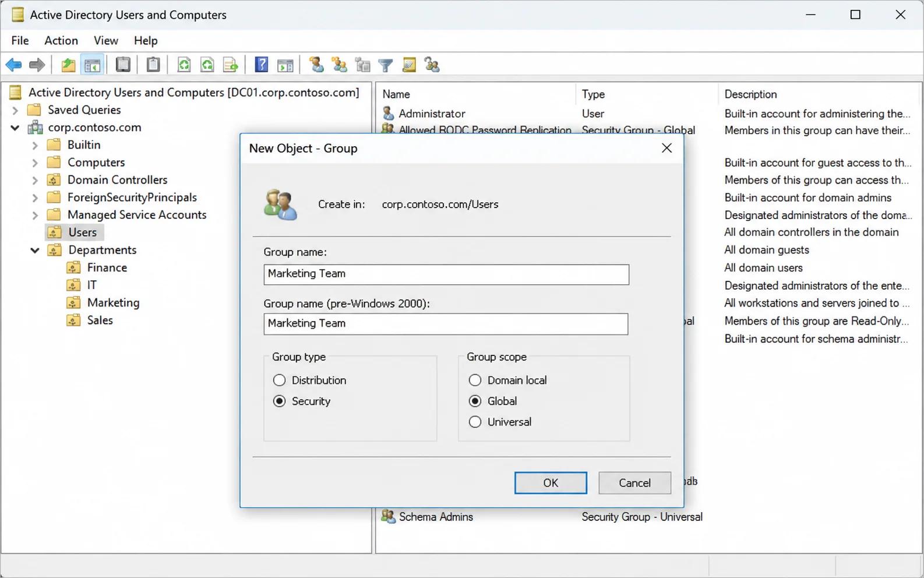Open the File menu

point(20,40)
